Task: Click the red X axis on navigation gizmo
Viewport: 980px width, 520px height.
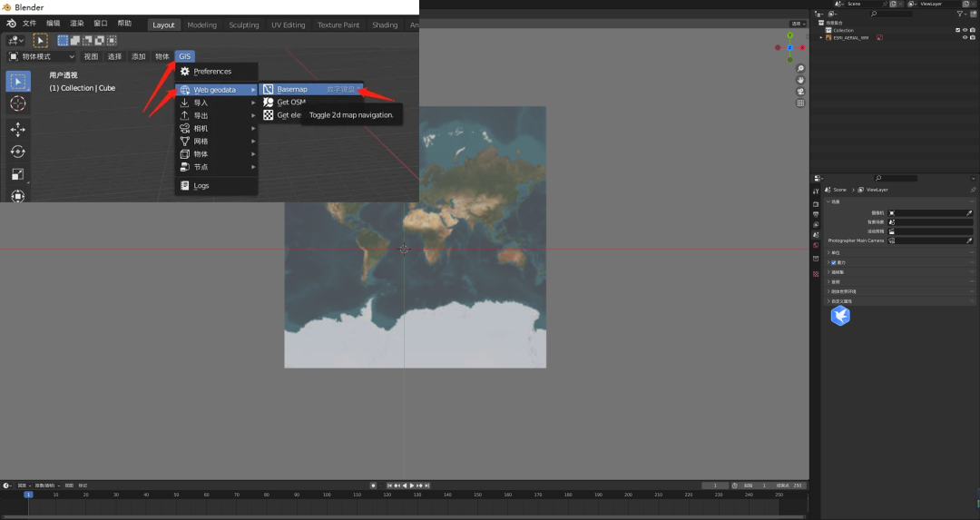Action: tap(802, 47)
